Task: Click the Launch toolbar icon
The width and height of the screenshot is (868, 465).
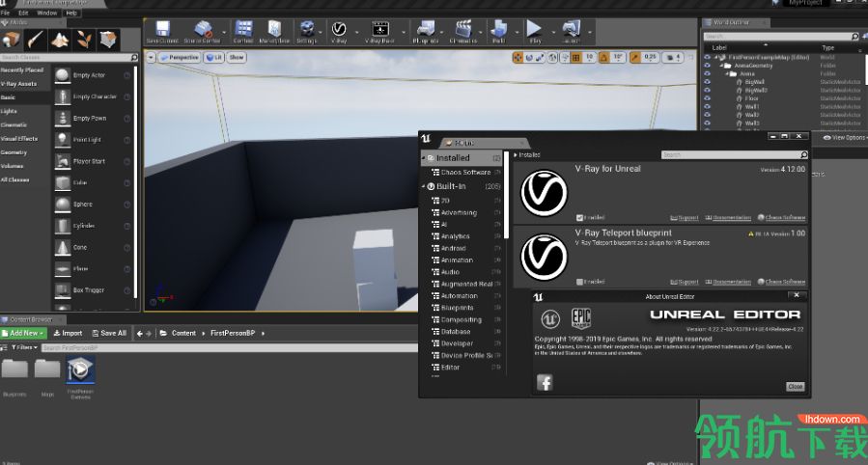Action: (x=571, y=29)
